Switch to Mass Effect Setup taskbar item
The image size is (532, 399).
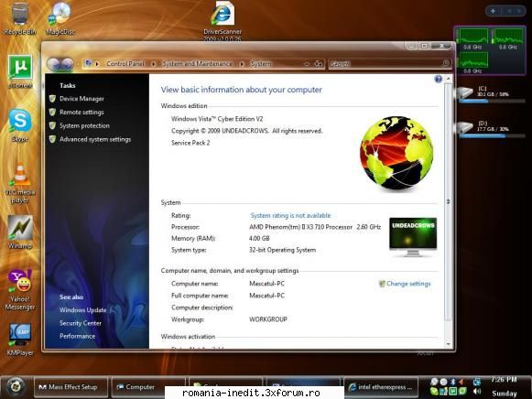tap(71, 387)
